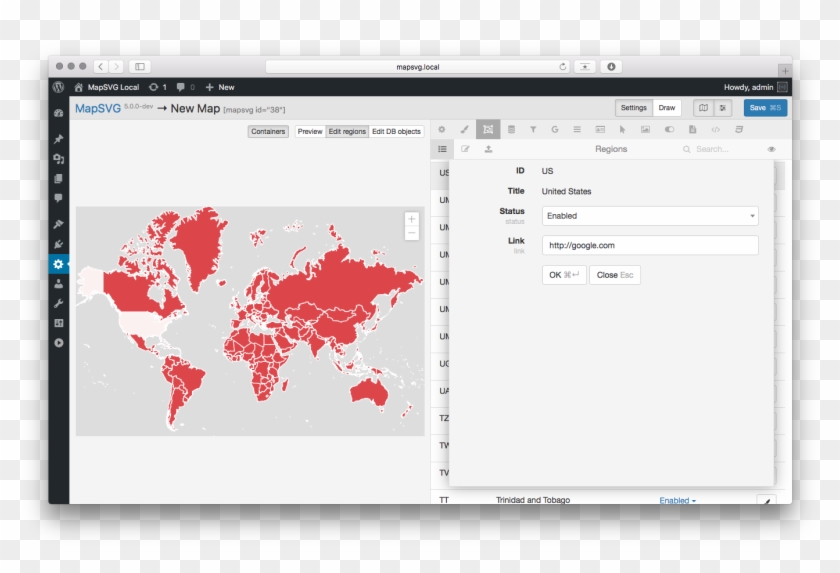Viewport: 840px width, 573px height.
Task: Open the gear settings tab in toolbar
Action: click(x=442, y=129)
